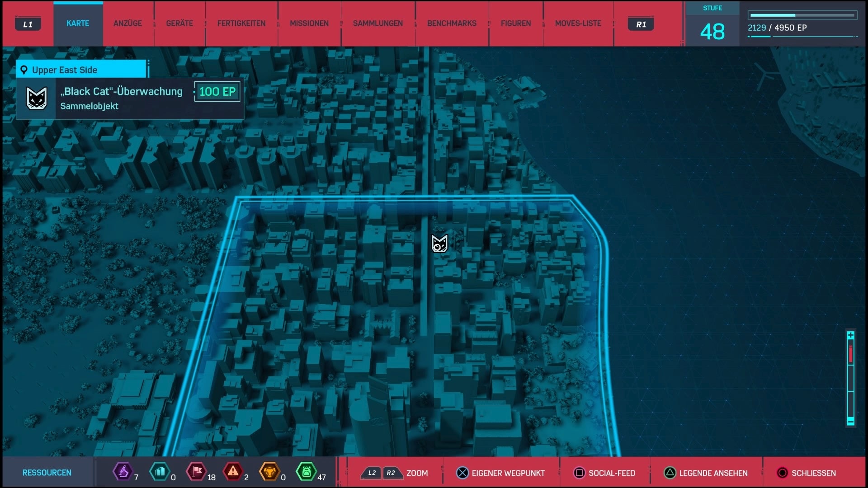This screenshot has width=868, height=488.
Task: Click the teal landmark token resource icon
Action: 159,472
